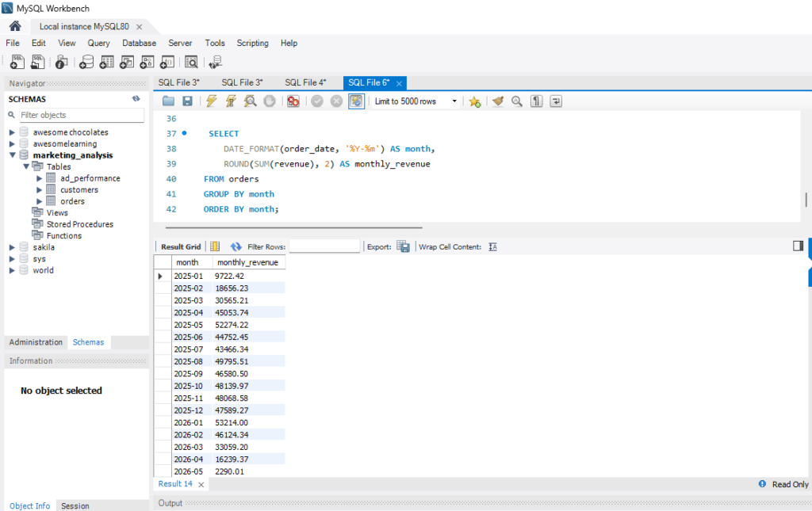This screenshot has width=812, height=511.
Task: Expand the orders table
Action: click(x=40, y=201)
